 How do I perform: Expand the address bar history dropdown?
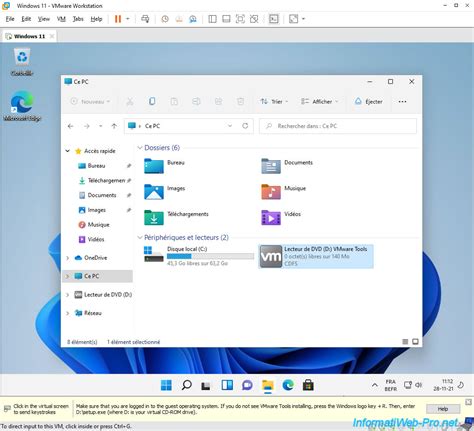coord(230,126)
